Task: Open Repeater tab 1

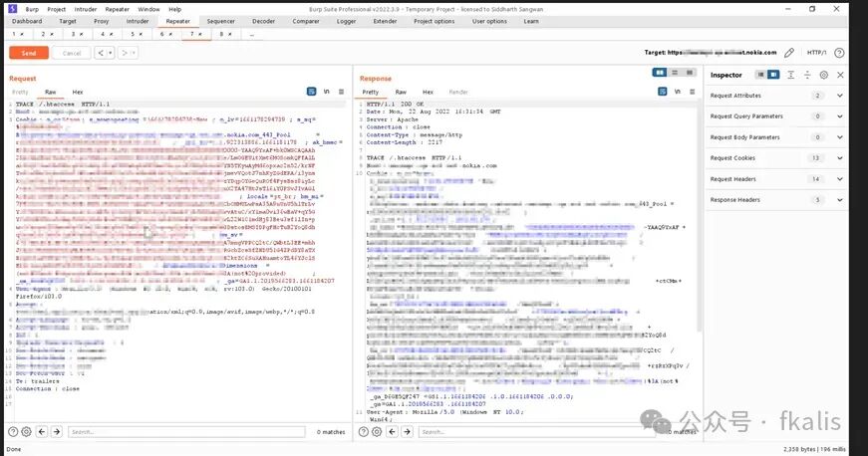Action: click(x=14, y=34)
